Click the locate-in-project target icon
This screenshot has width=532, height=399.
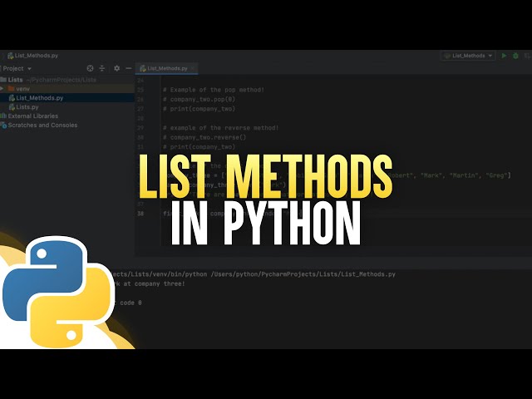tap(90, 68)
